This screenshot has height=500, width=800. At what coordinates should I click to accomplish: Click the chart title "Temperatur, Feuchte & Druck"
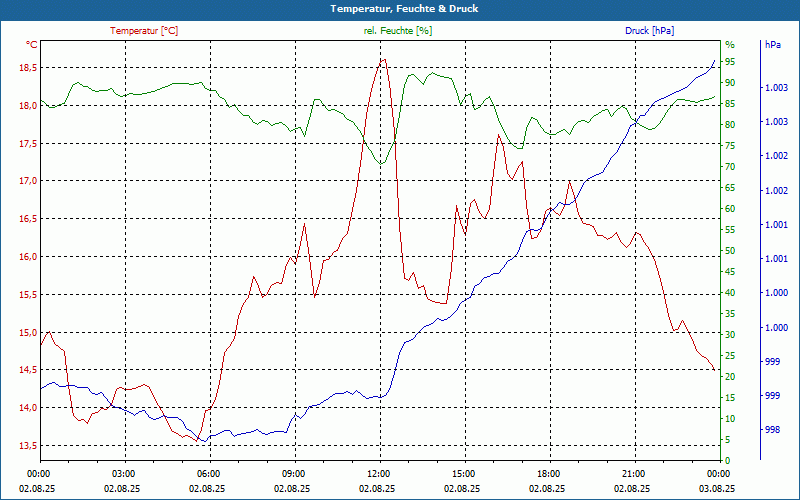point(404,9)
